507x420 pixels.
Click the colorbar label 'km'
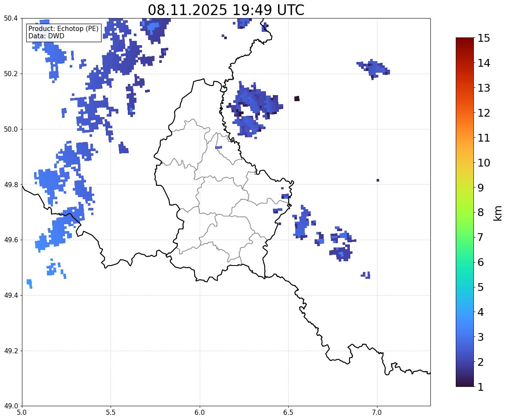click(498, 213)
